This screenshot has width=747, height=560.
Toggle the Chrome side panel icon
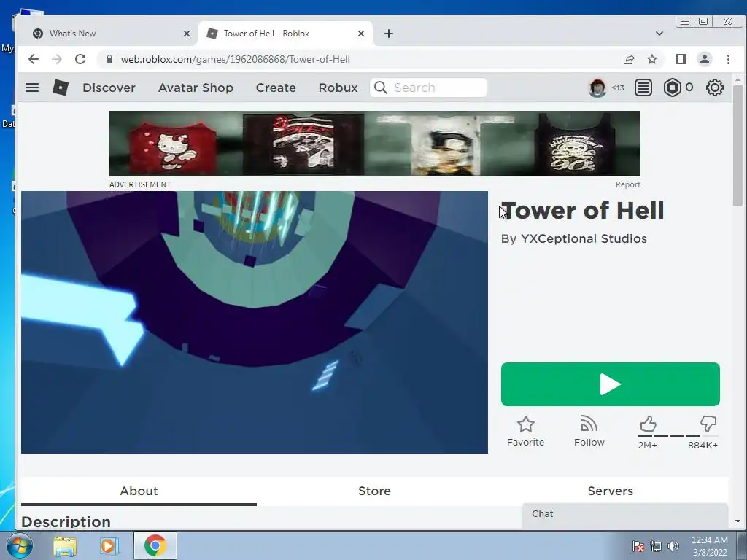(x=681, y=59)
